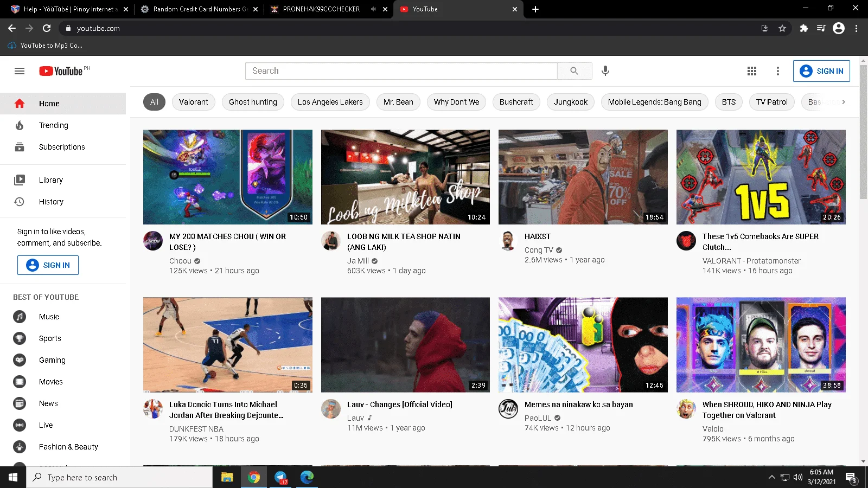Open YouTube settings three-dot menu
Image resolution: width=868 pixels, height=488 pixels.
click(x=778, y=71)
